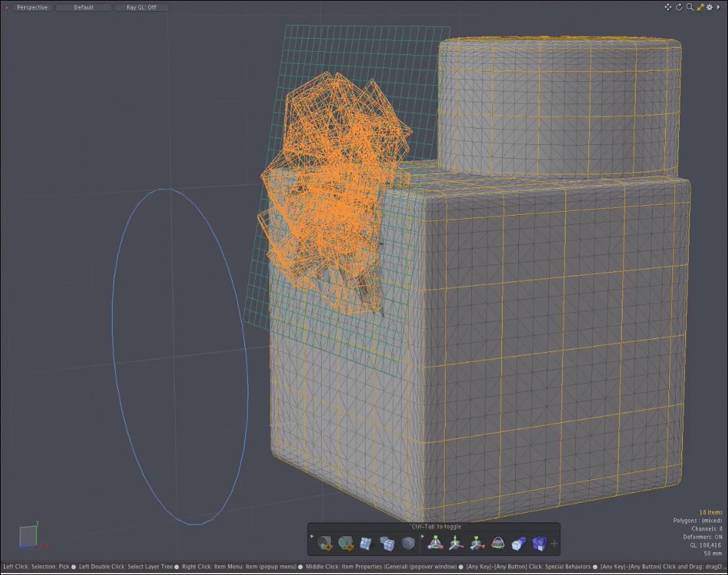Click the second green sphere-with-arrow toolbar icon
728x575 pixels.
[345, 543]
